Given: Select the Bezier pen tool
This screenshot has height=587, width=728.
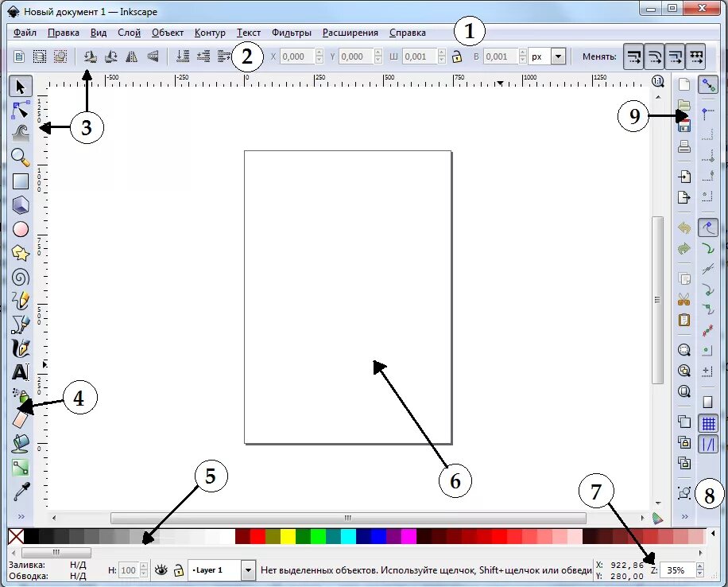Looking at the screenshot, I should pyautogui.click(x=21, y=325).
